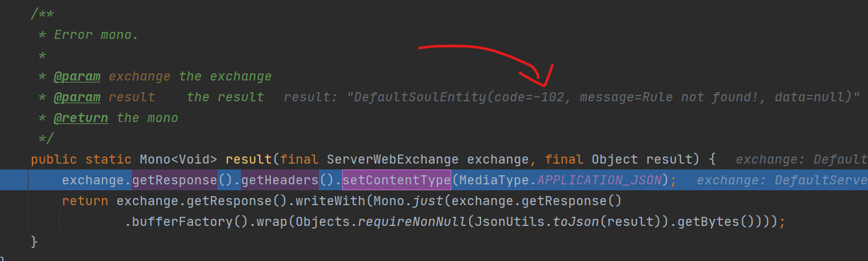This screenshot has height=261, width=868.
Task: Click the getResponse call on highlighted line
Action: click(175, 180)
